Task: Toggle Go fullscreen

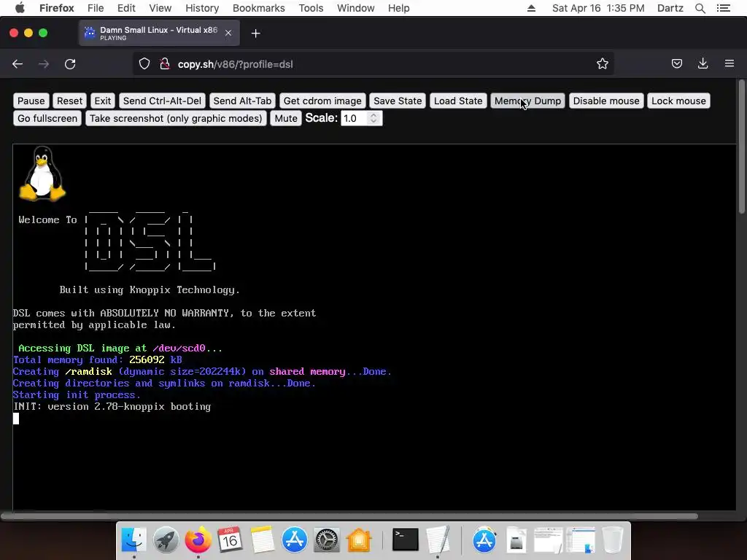Action: [x=47, y=119]
